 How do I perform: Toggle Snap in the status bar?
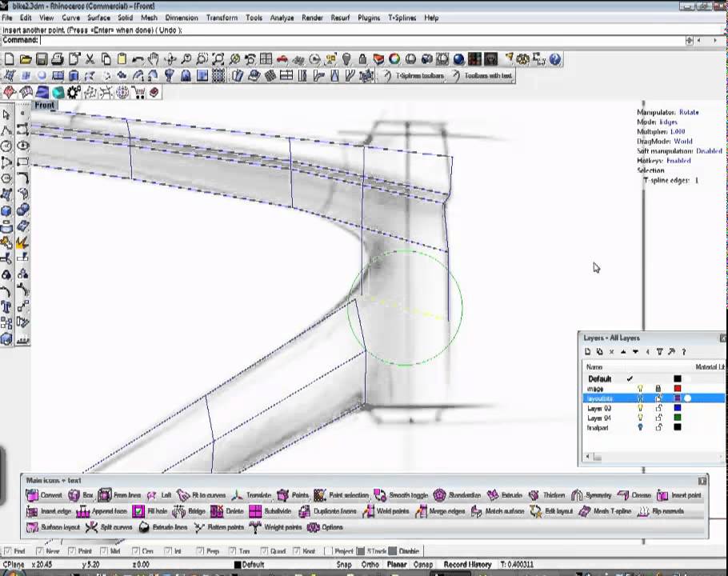tap(344, 564)
